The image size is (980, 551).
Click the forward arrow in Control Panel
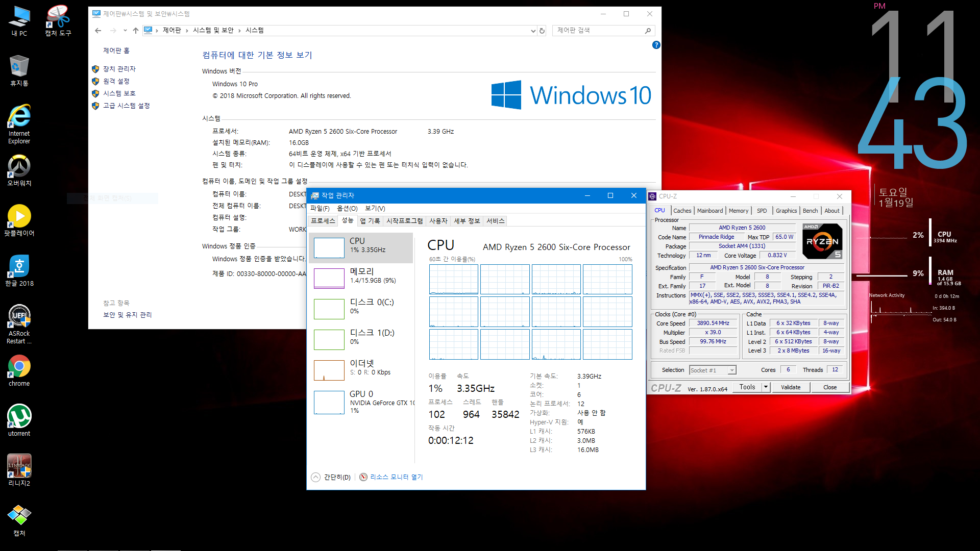tap(113, 31)
